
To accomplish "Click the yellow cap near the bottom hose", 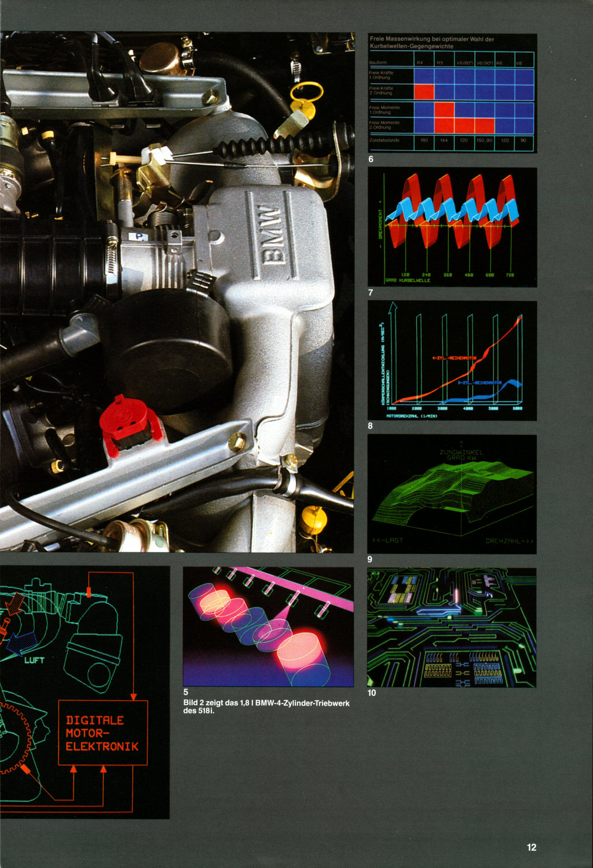I will [313, 519].
